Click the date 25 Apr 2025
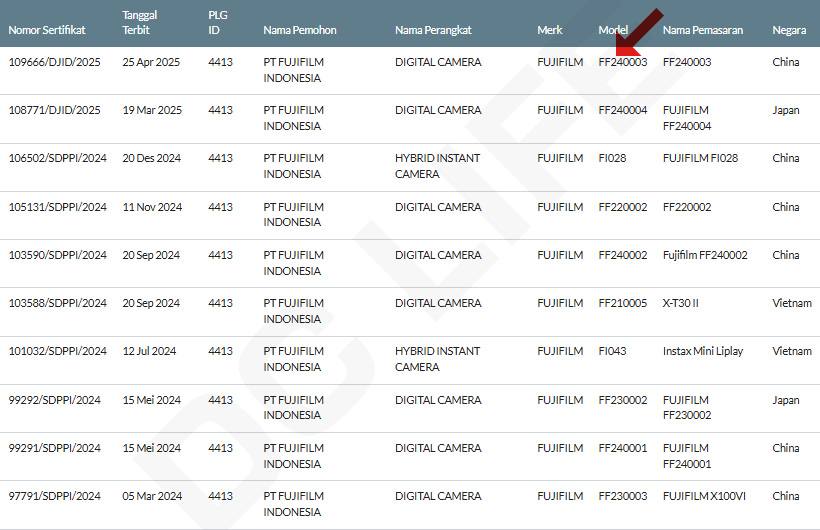 151,62
